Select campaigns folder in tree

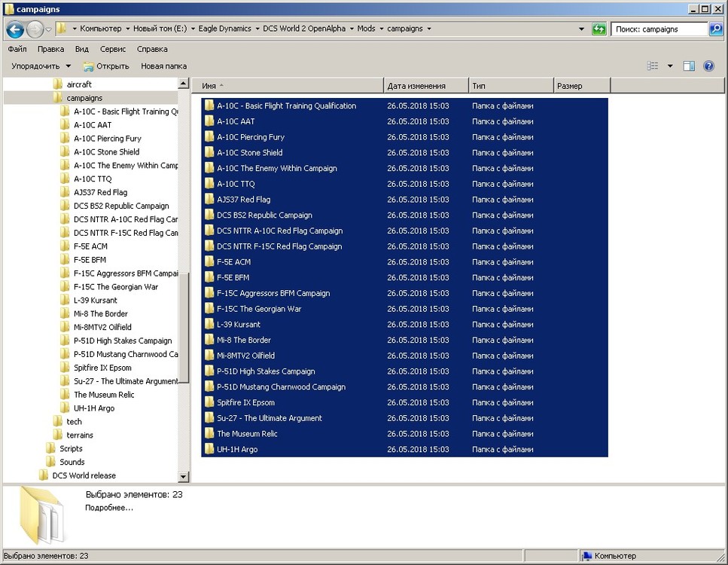coord(84,98)
